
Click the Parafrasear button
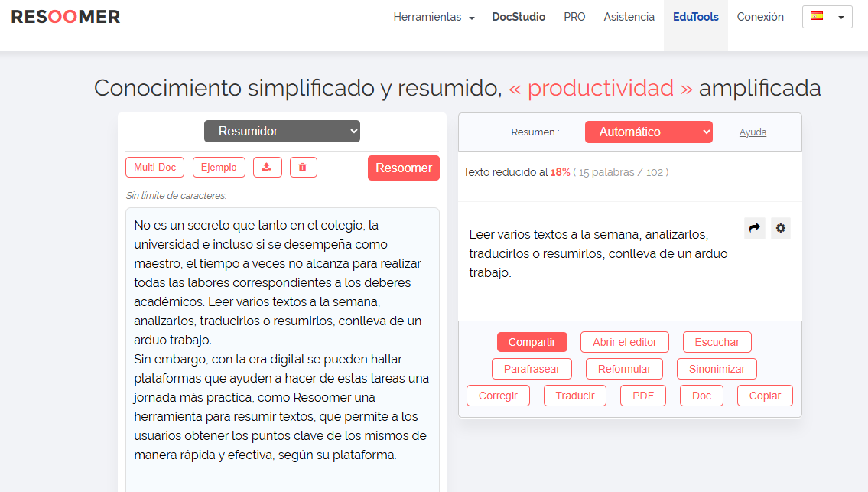tap(532, 369)
